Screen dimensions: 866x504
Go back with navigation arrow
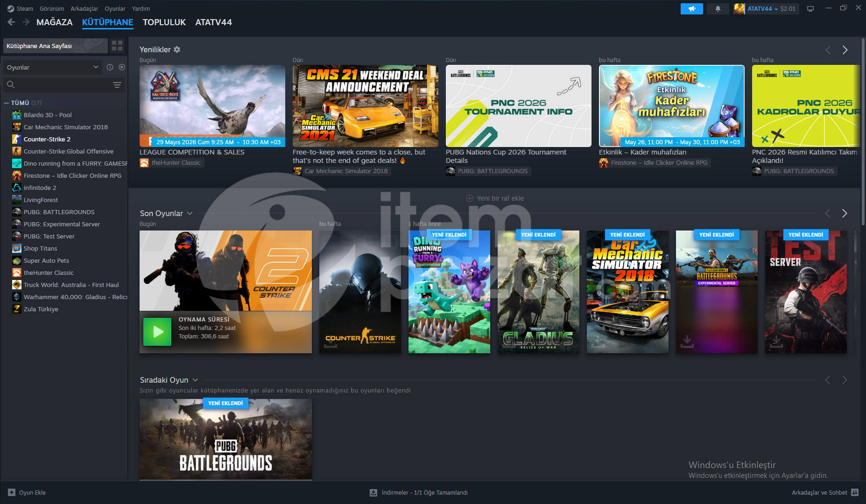(11, 22)
